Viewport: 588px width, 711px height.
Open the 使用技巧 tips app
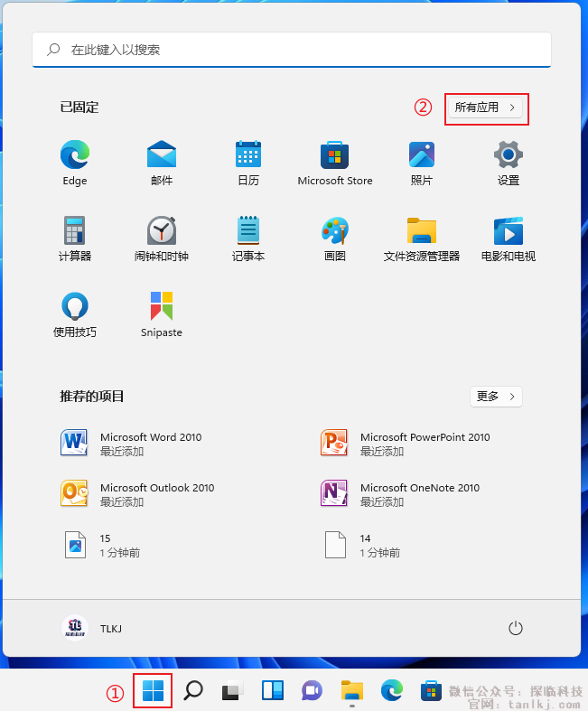75,314
